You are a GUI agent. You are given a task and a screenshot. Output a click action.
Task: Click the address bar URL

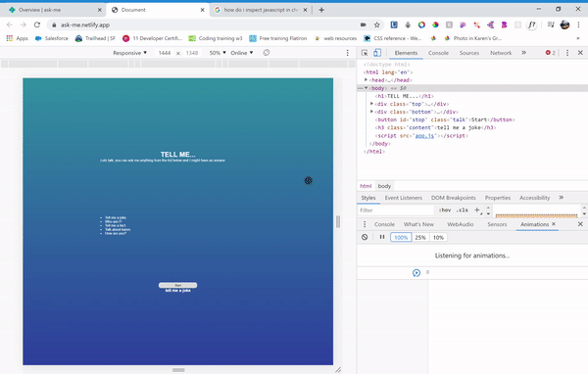pyautogui.click(x=85, y=24)
